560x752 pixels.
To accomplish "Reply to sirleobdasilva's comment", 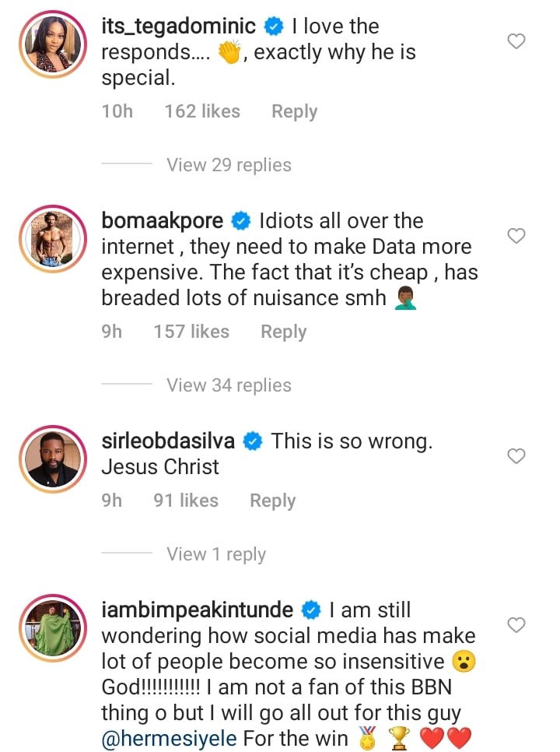I will pos(272,501).
